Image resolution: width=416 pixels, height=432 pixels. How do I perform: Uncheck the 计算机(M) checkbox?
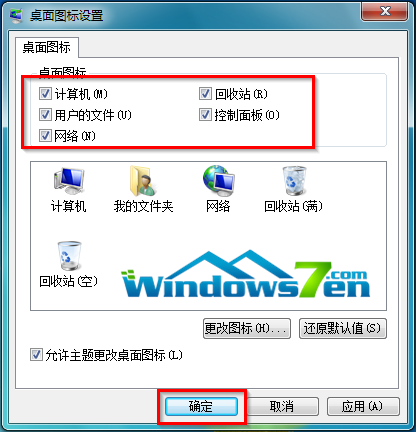click(x=45, y=94)
